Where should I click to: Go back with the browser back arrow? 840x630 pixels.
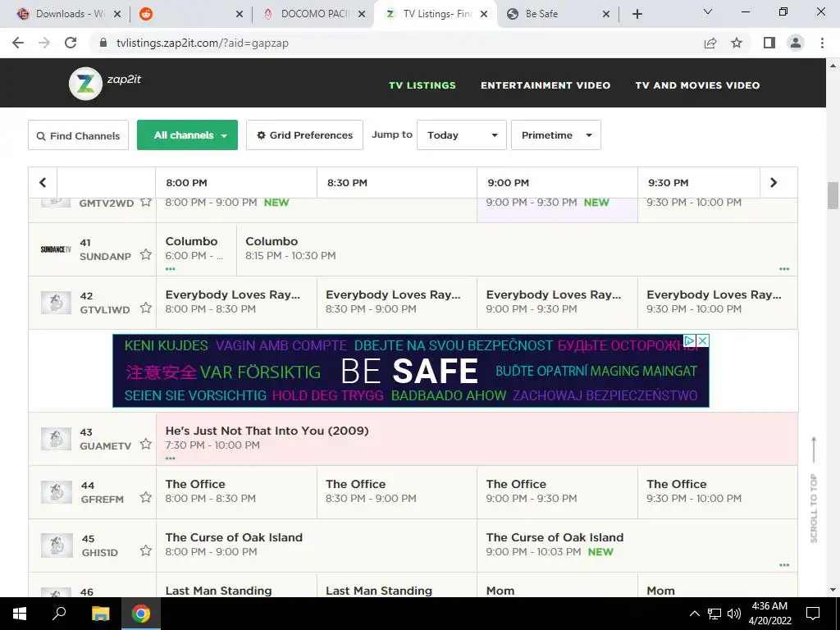(18, 43)
